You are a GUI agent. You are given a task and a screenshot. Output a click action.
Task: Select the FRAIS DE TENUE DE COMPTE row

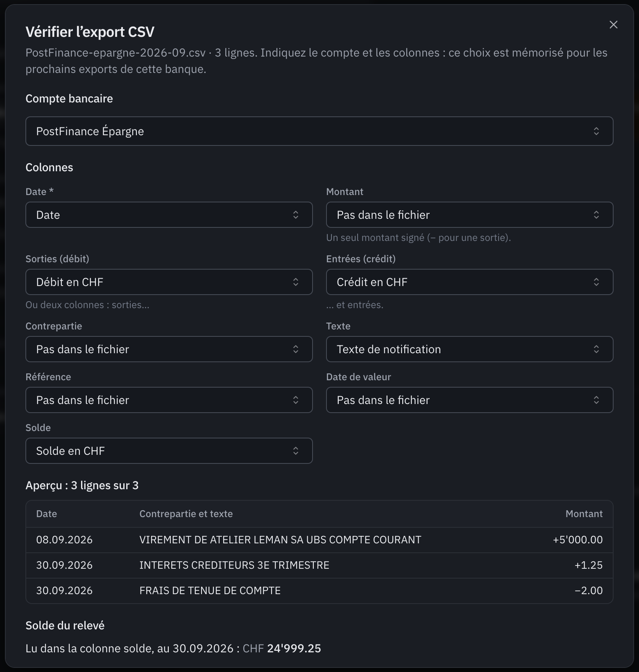click(319, 590)
